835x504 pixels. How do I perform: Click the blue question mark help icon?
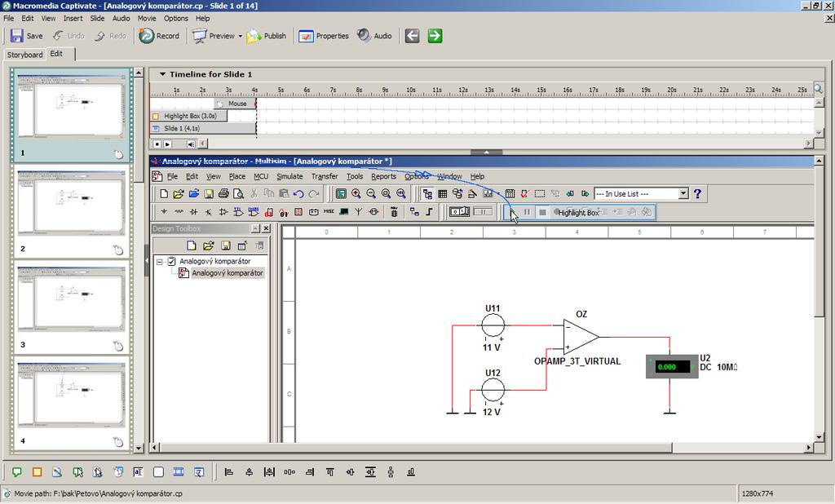[x=698, y=194]
